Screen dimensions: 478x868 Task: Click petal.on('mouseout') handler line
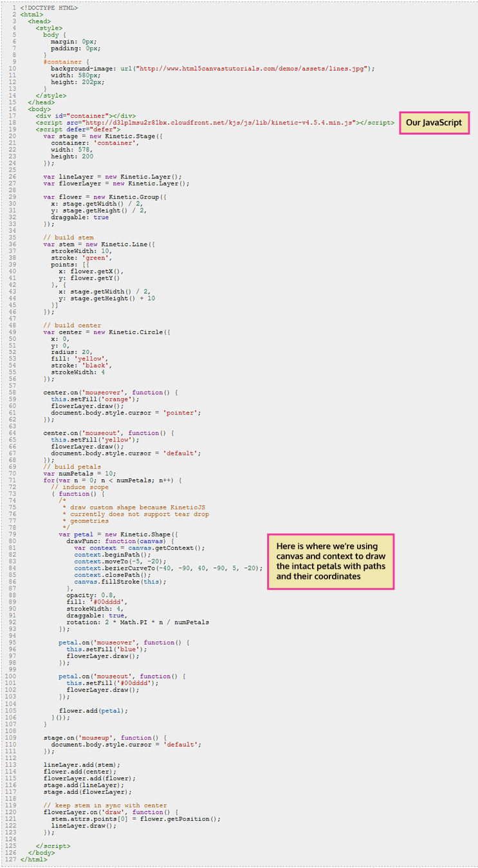[x=122, y=676]
